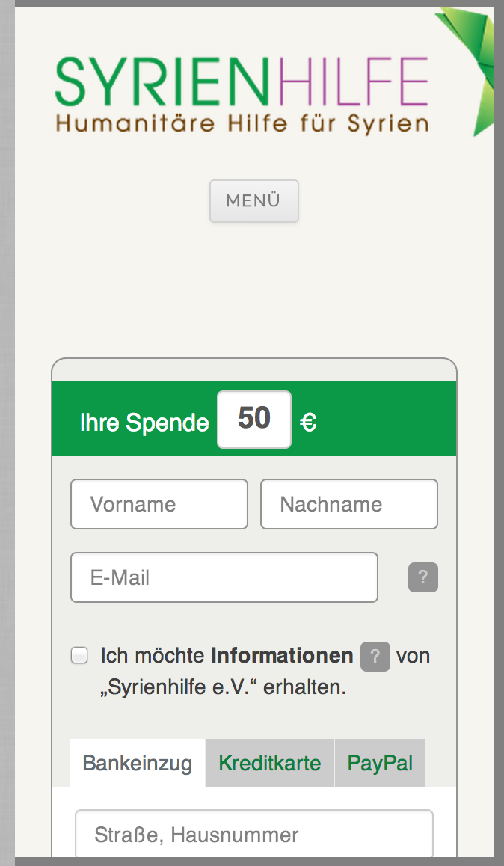Switch to the Kreditkarte tab

270,764
